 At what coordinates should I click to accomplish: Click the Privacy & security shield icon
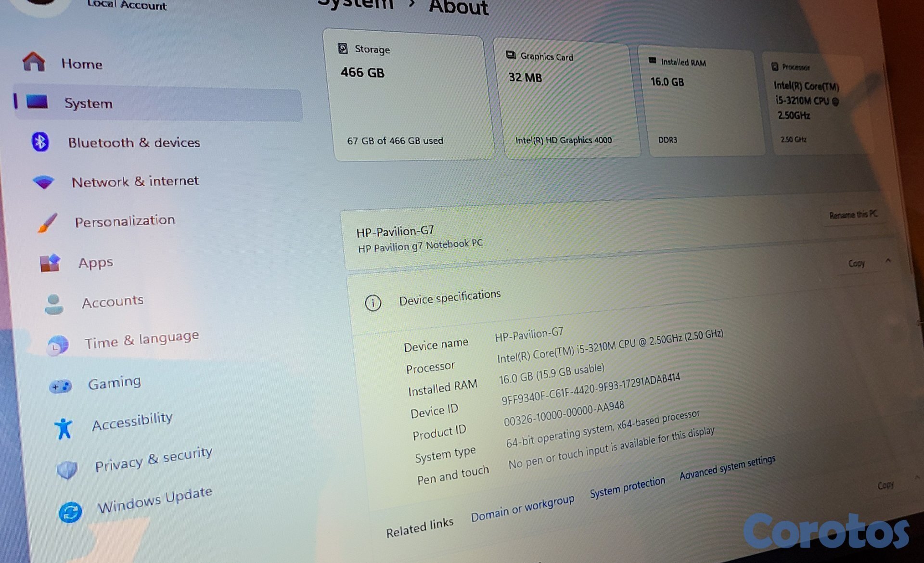67,469
